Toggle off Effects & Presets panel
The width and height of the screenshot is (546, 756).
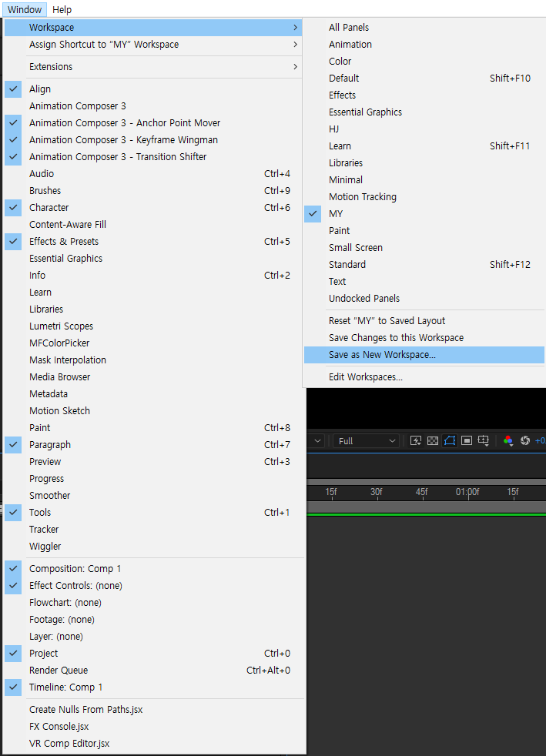pos(153,242)
